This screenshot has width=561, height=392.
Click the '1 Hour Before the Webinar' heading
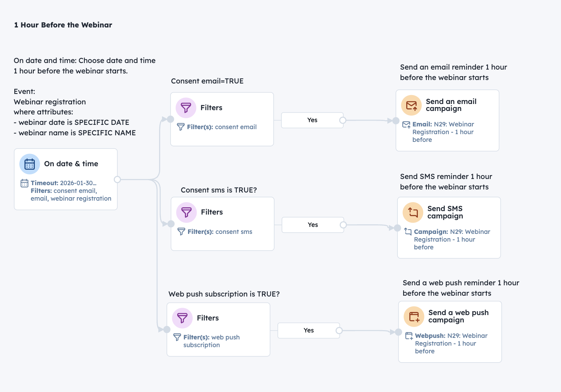63,25
